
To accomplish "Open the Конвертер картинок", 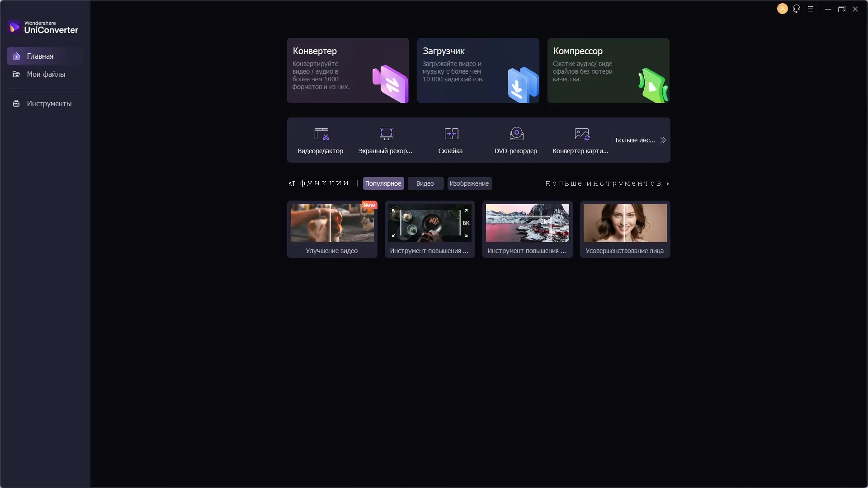I will point(581,140).
